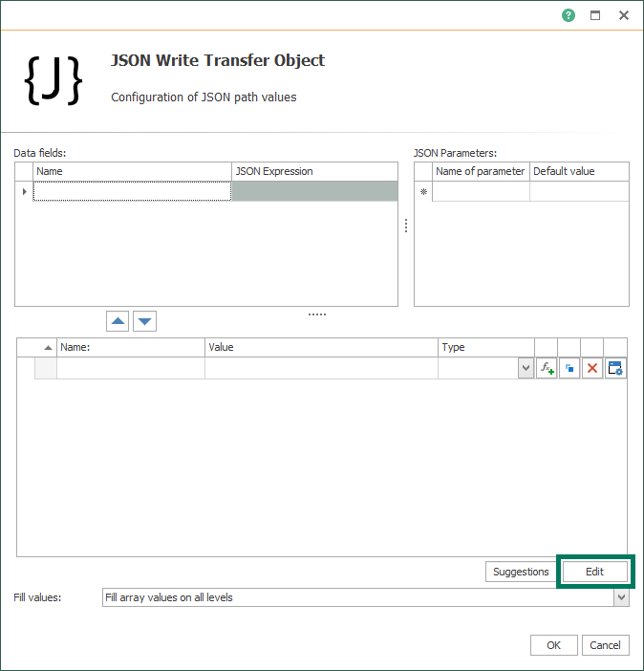The image size is (644, 671).
Task: Click the 'JSON Expression' column header
Action: click(314, 172)
